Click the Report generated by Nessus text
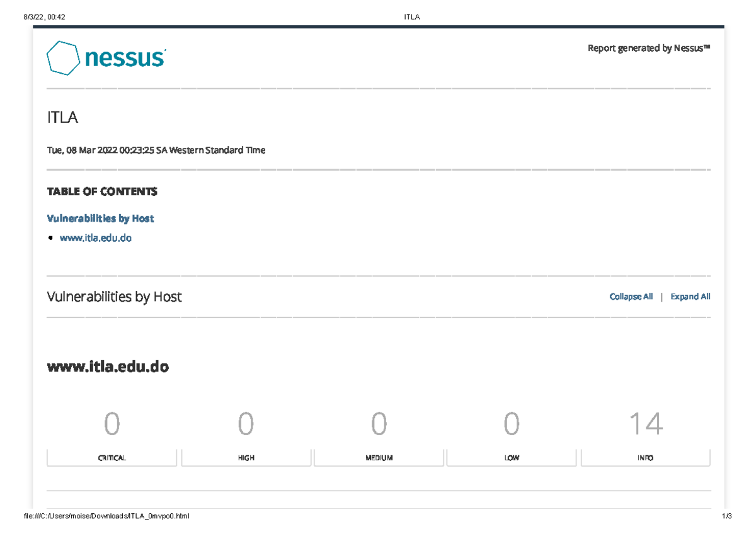 (x=648, y=48)
